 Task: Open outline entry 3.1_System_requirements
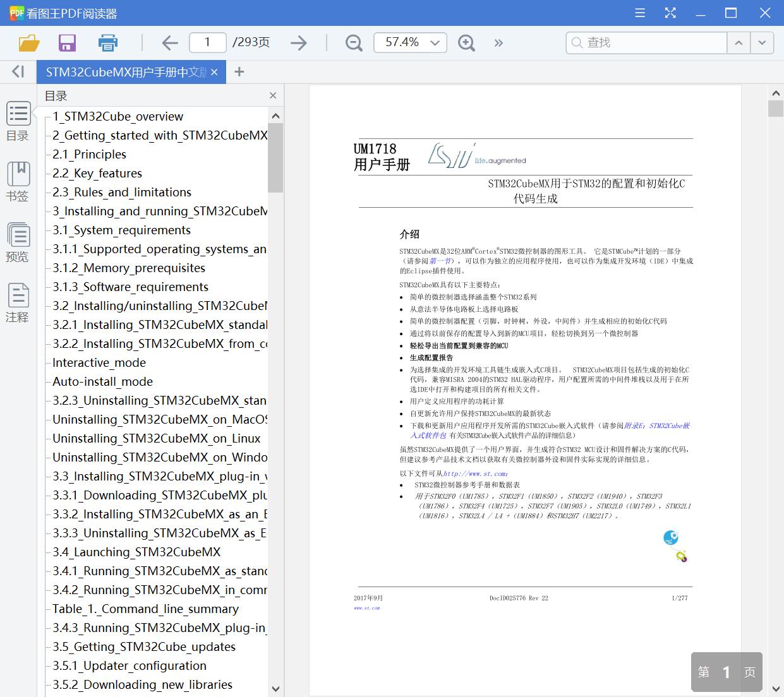tap(121, 230)
